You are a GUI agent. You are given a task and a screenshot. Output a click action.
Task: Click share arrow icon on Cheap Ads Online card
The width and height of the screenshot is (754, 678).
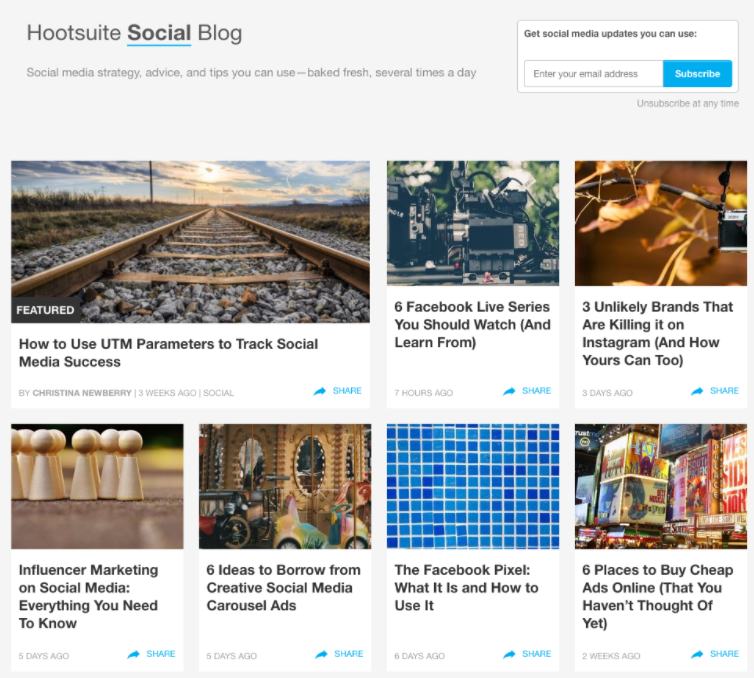697,654
